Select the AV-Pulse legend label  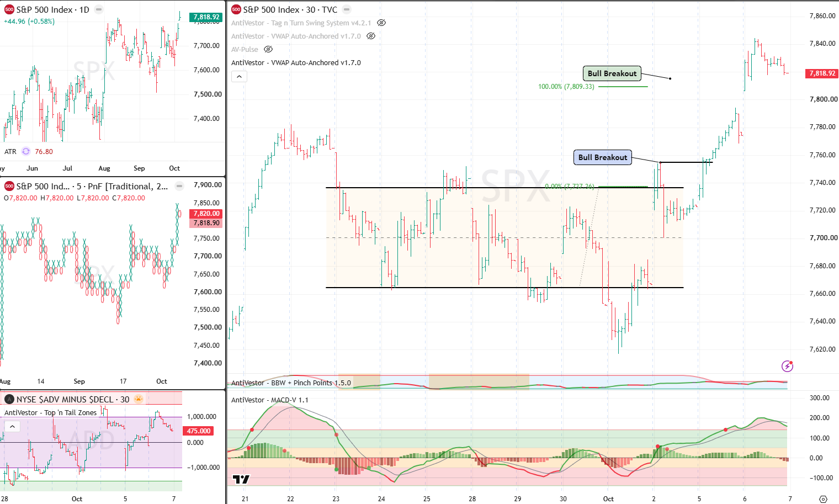point(245,49)
